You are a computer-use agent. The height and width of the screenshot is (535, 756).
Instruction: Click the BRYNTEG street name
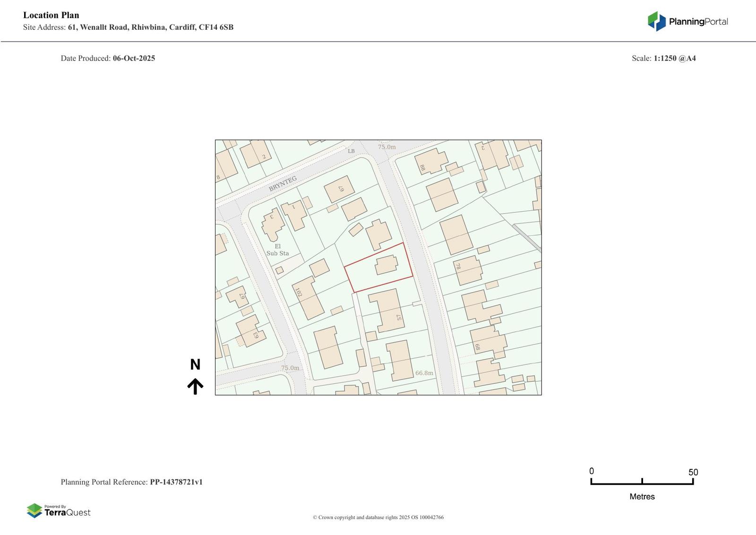283,183
